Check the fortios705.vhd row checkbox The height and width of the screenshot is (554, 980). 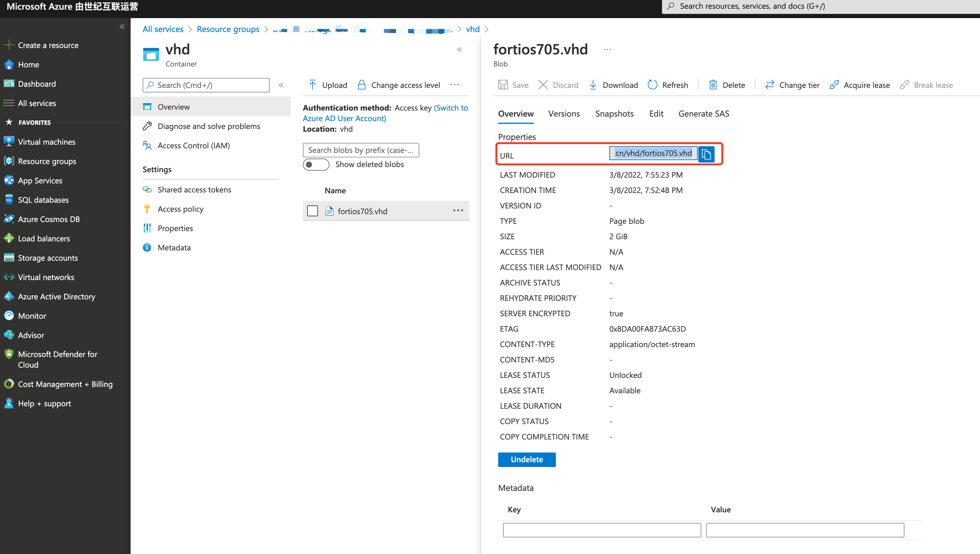click(313, 211)
